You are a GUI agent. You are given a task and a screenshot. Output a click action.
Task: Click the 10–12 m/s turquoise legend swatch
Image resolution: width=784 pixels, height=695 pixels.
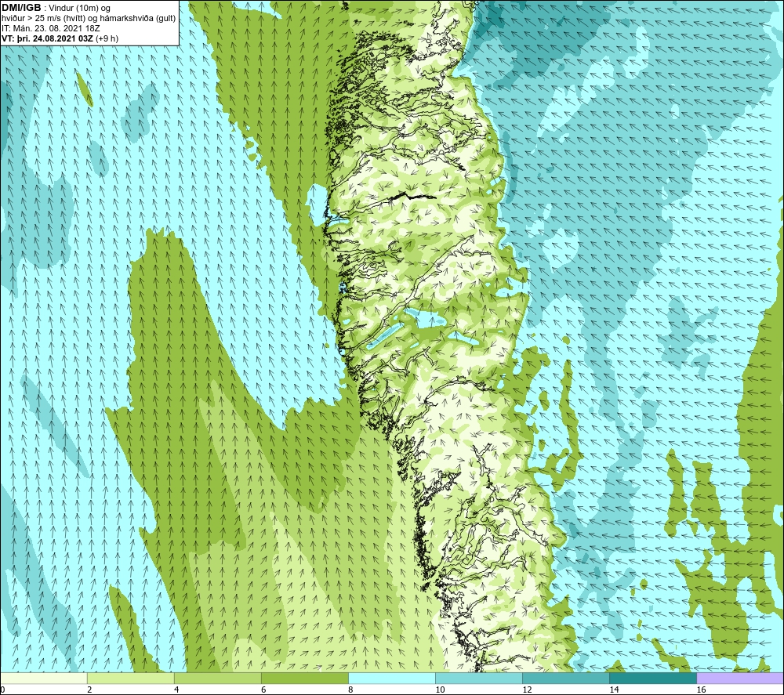pos(479,678)
